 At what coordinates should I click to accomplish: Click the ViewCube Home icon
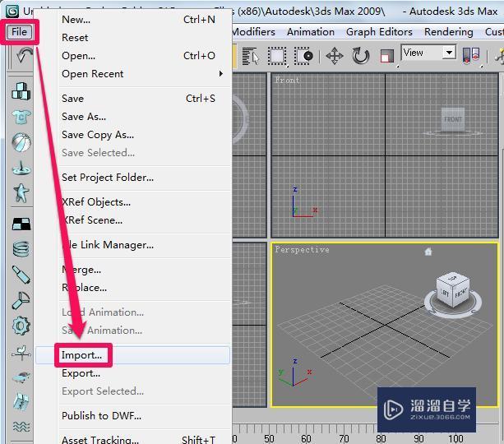click(x=428, y=252)
